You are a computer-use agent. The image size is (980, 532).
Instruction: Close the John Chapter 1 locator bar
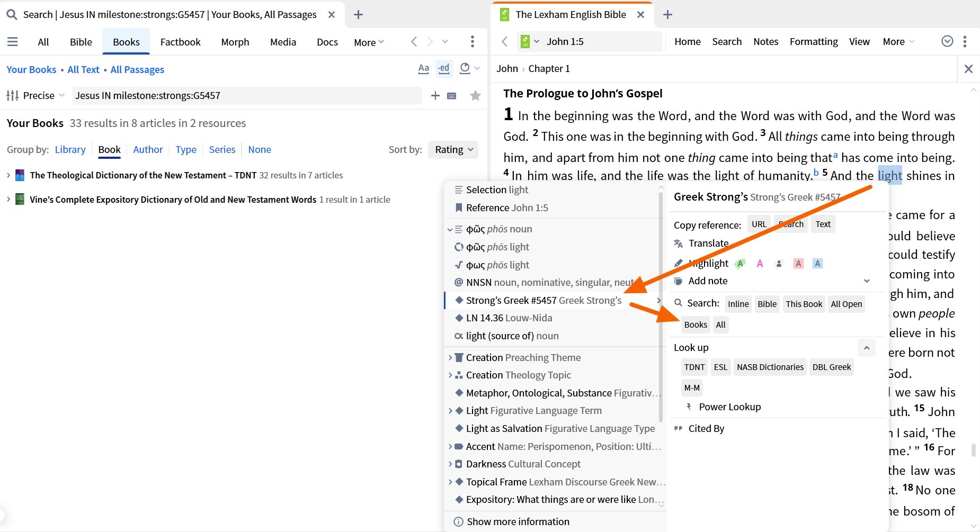click(968, 69)
